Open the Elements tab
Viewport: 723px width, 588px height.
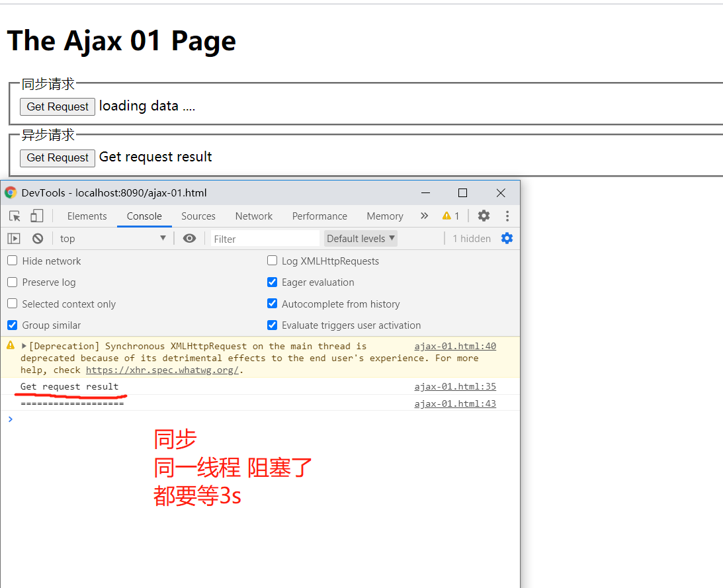(86, 216)
